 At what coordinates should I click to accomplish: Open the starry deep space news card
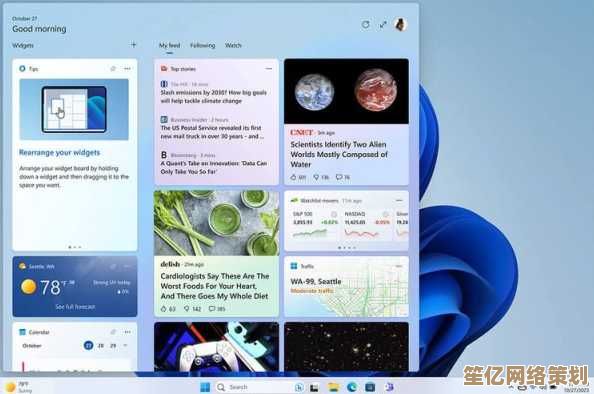coord(346,347)
